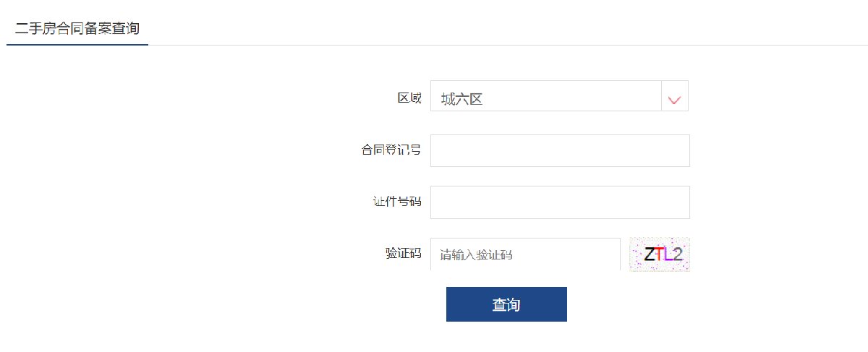Click the red T in the captcha
Image resolution: width=868 pixels, height=352 pixels.
click(x=658, y=254)
